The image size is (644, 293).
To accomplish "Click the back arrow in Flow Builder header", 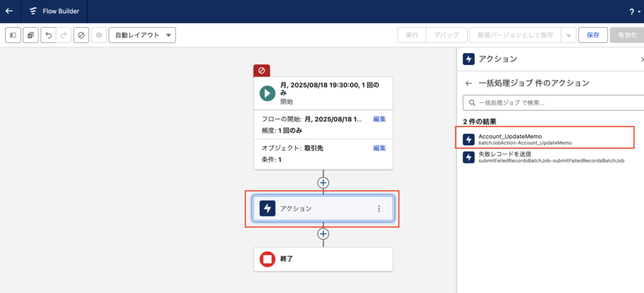I will pyautogui.click(x=9, y=11).
